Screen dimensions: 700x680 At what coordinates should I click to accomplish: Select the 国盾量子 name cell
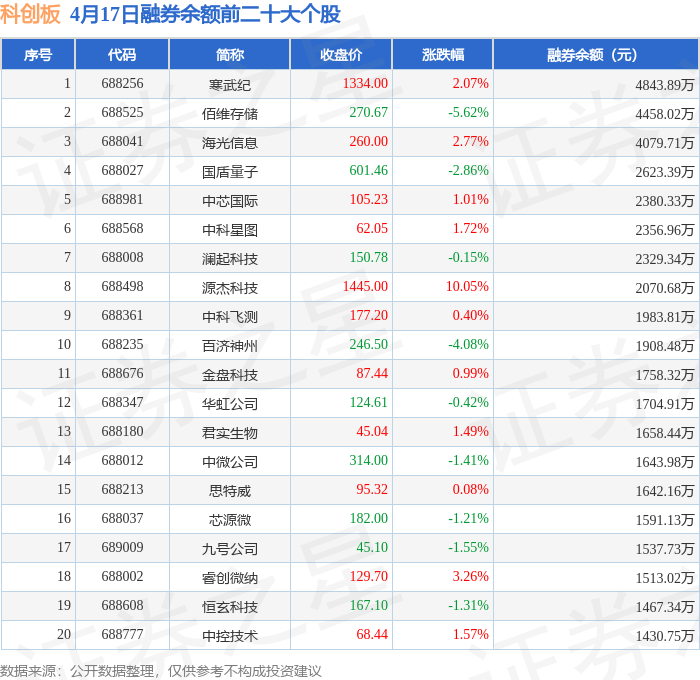[230, 172]
